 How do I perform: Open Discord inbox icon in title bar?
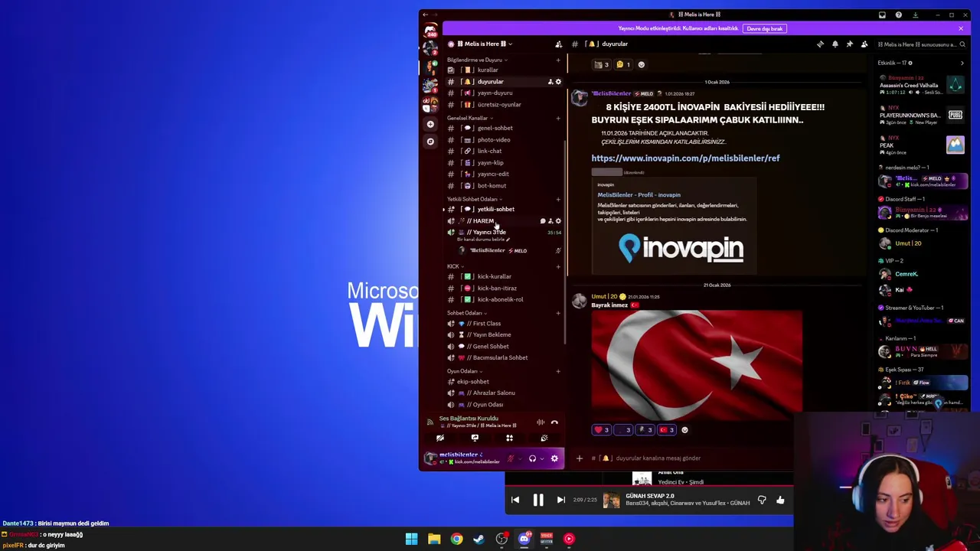click(x=882, y=15)
